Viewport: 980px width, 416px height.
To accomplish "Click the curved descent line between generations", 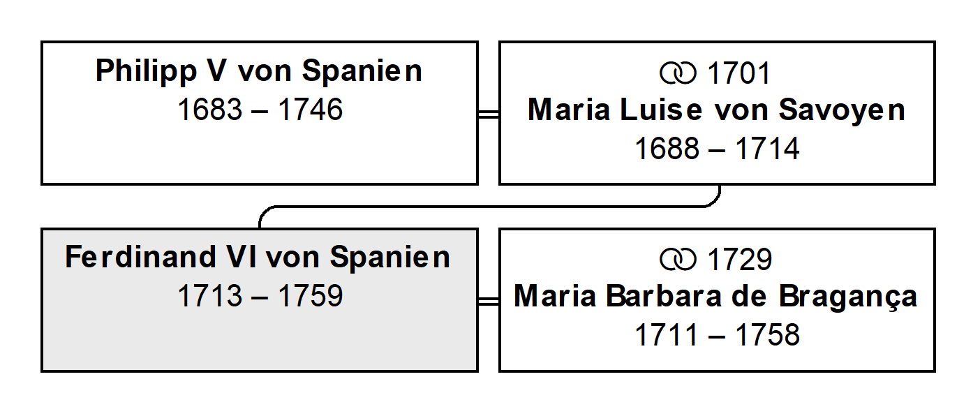I will (489, 207).
